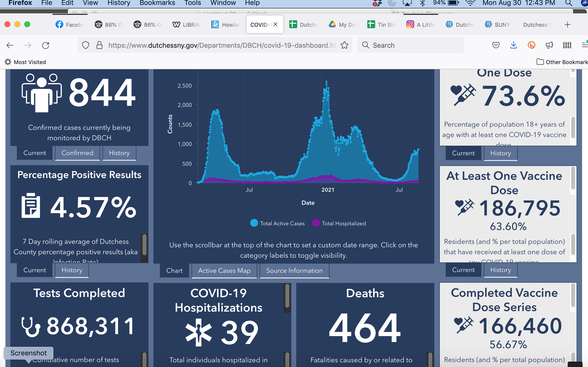Click the reload page icon
This screenshot has width=588, height=367.
(46, 45)
